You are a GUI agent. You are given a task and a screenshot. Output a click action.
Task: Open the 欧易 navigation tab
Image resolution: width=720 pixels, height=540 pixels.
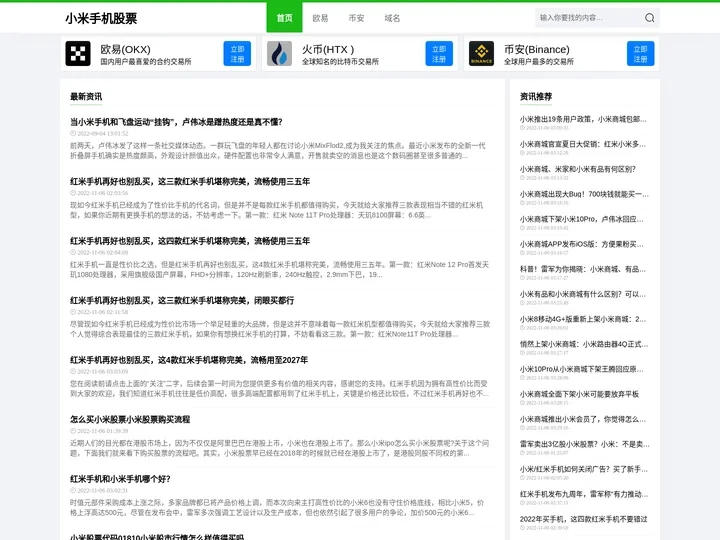(320, 18)
